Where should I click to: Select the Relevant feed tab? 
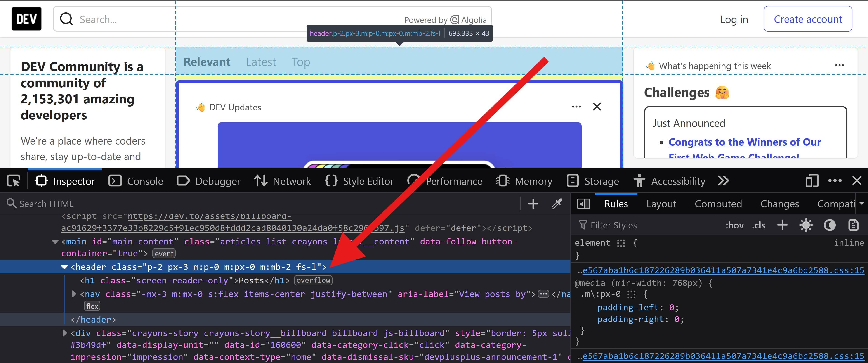click(207, 62)
